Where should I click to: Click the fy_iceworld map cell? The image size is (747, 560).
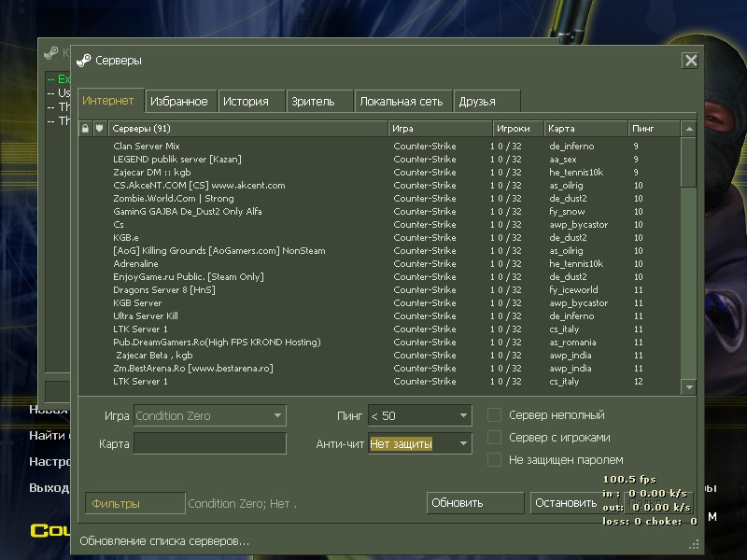573,290
